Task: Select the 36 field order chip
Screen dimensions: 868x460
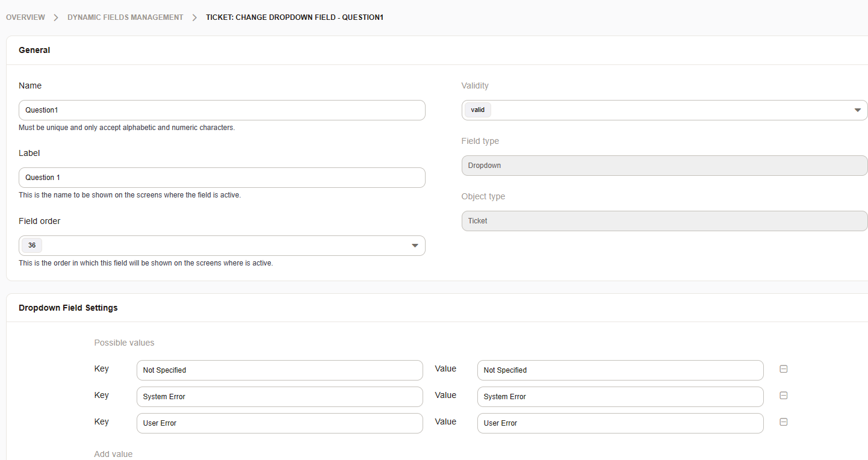Action: (x=32, y=246)
